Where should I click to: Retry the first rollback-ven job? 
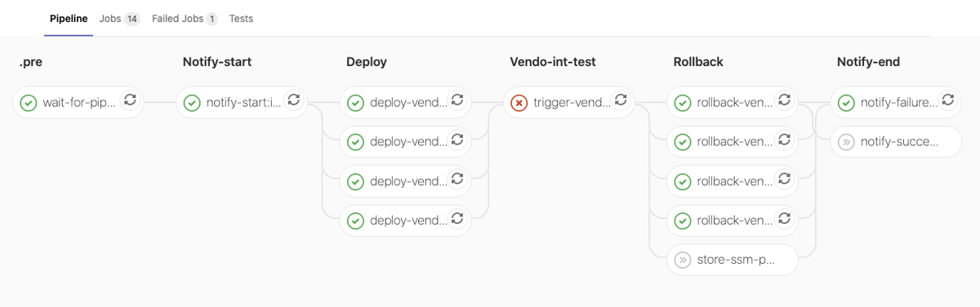(784, 100)
